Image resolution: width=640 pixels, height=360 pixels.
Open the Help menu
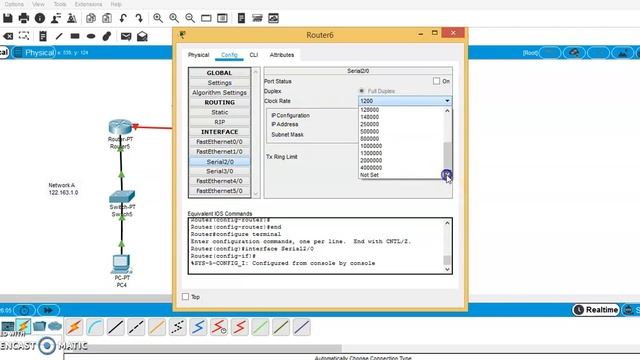(x=116, y=4)
